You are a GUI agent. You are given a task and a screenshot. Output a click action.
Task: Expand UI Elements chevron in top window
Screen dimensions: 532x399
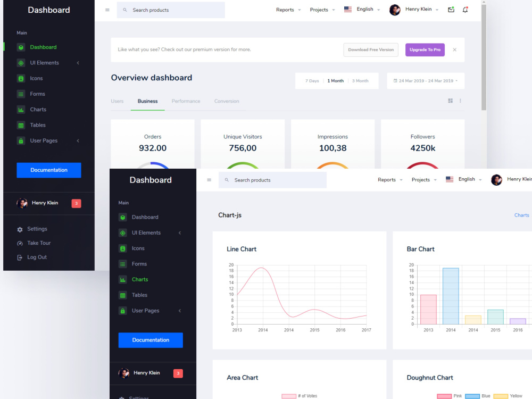[78, 63]
